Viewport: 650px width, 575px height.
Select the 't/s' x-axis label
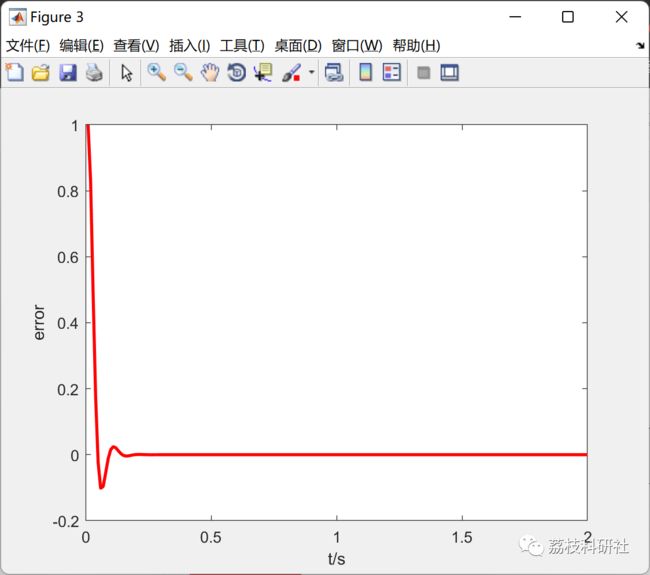pyautogui.click(x=336, y=559)
